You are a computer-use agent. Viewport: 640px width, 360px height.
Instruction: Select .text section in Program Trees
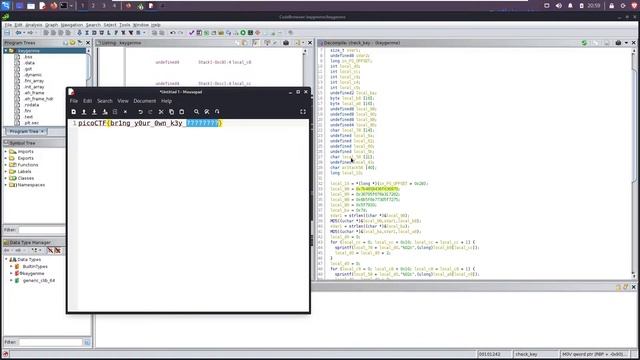[29, 117]
